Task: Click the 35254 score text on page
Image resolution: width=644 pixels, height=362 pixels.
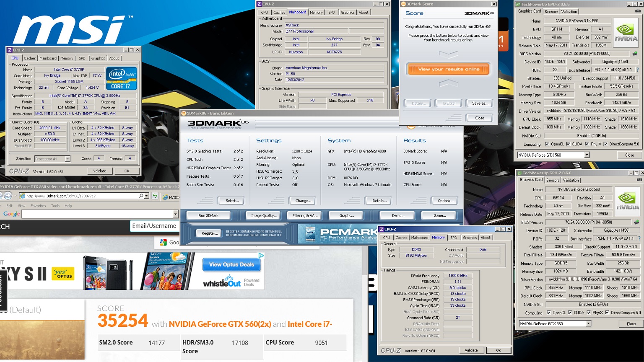Action: (x=123, y=321)
